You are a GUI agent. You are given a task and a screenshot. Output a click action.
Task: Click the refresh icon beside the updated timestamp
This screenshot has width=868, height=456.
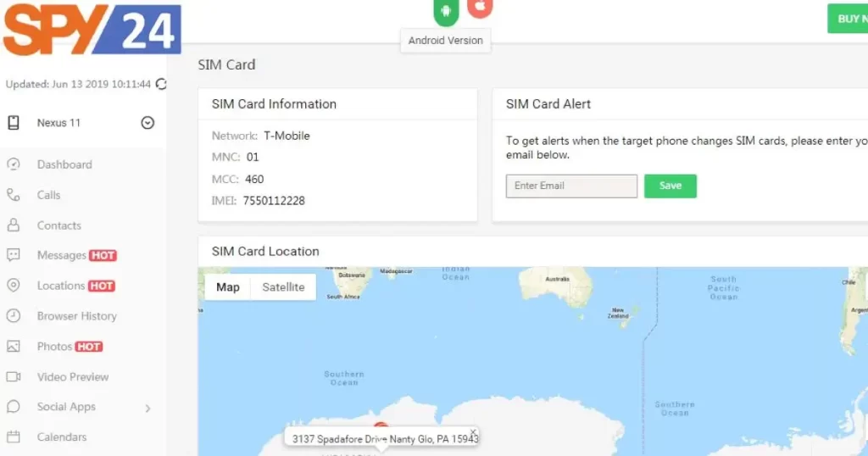tap(161, 84)
